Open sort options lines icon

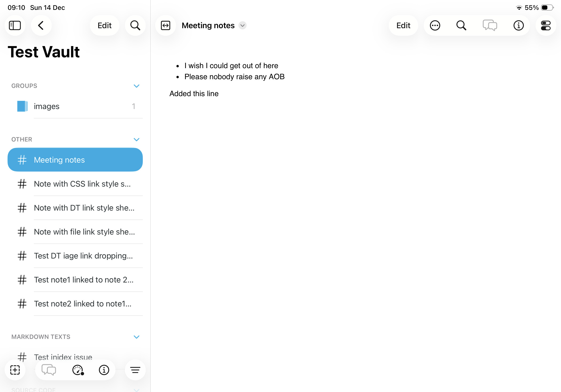pyautogui.click(x=135, y=370)
